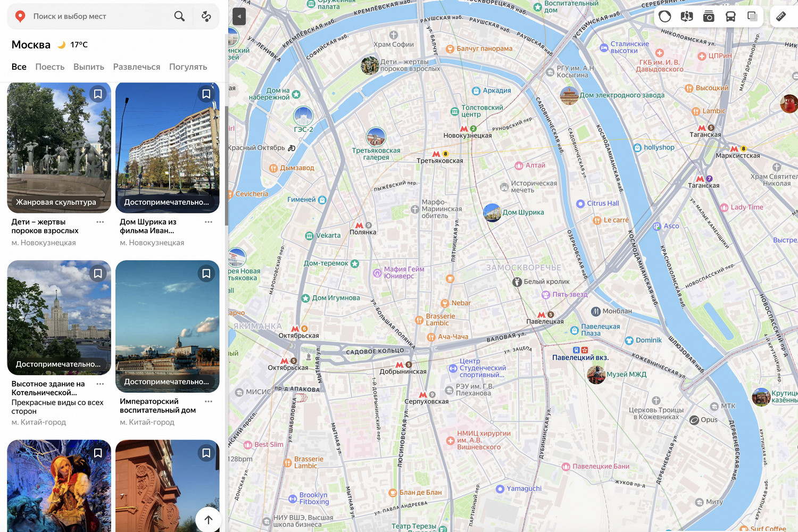Image resolution: width=798 pixels, height=532 pixels.
Task: Click Павелецкая Плаза label on map
Action: point(600,330)
